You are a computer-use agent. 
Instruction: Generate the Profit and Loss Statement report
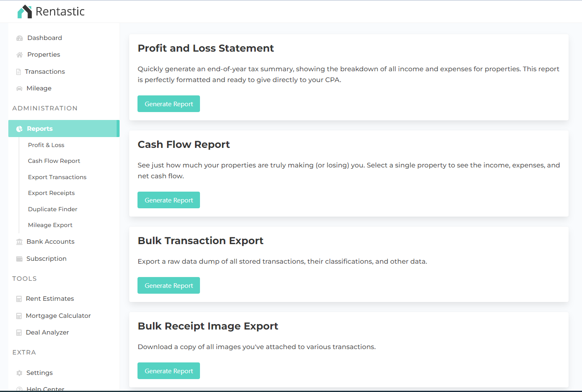point(168,103)
